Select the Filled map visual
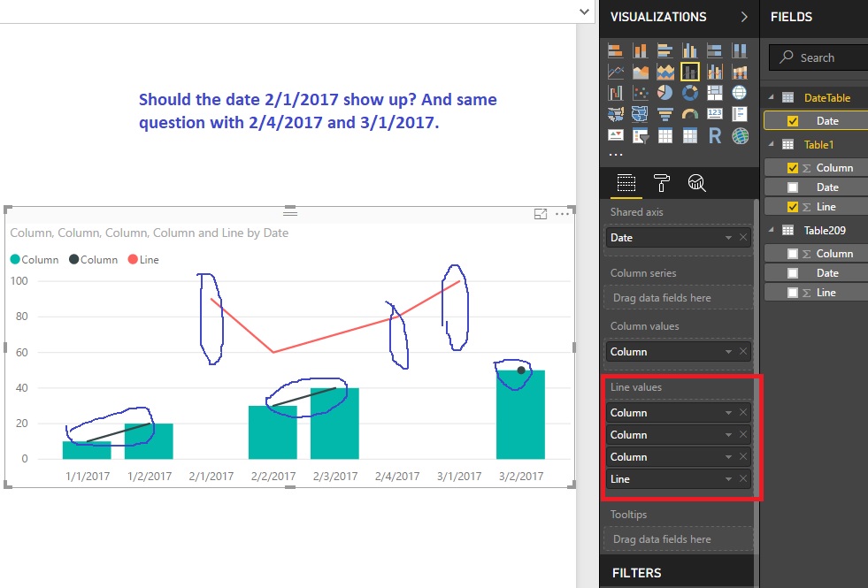 616,114
